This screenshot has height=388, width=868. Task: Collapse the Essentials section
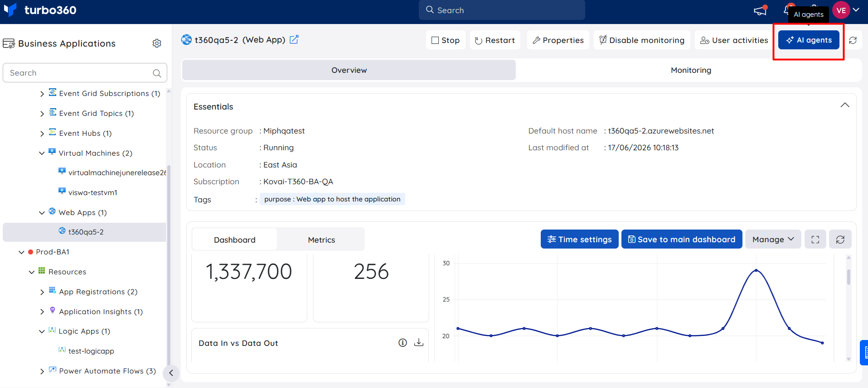(x=845, y=105)
